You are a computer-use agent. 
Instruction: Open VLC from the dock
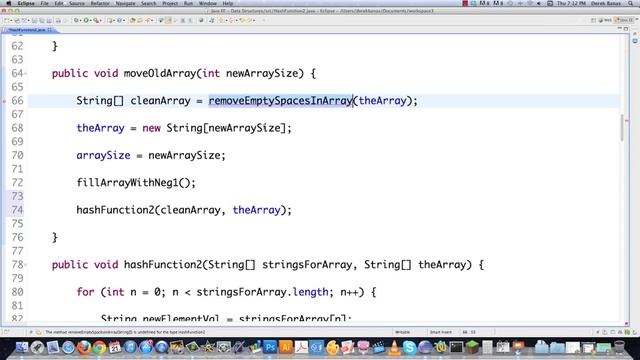[x=394, y=347]
